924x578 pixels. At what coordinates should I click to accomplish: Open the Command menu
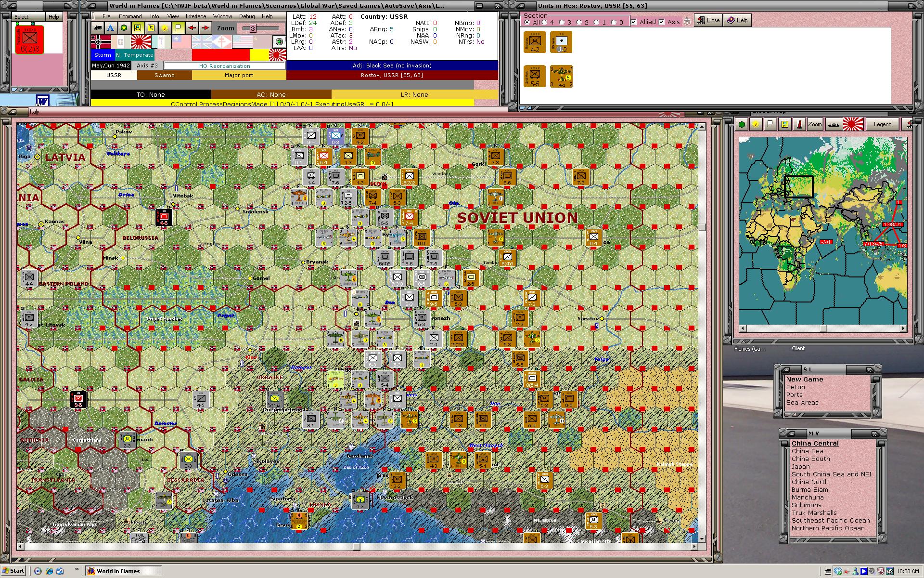(x=130, y=16)
